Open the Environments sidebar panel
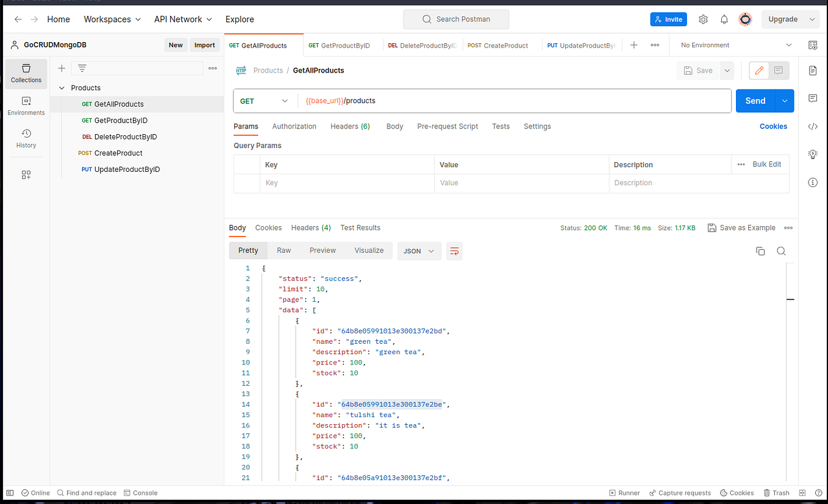 pos(26,105)
